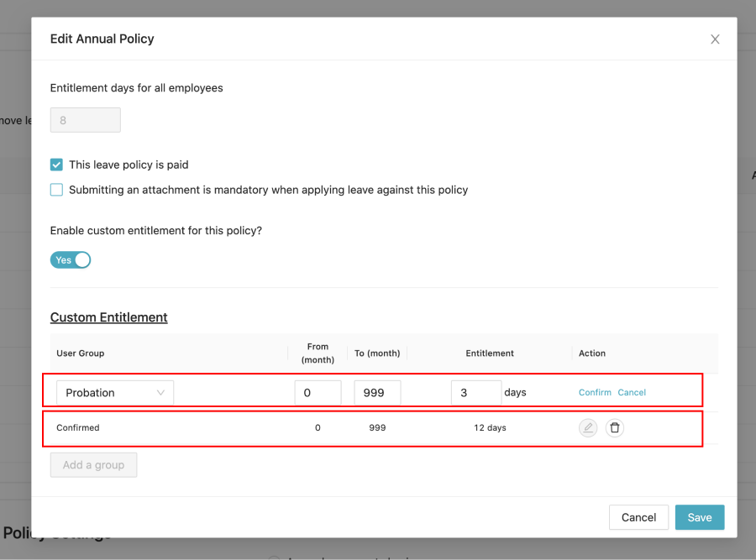
Task: Click 'Enable custom entitlement for this policy?' label
Action: tap(155, 231)
